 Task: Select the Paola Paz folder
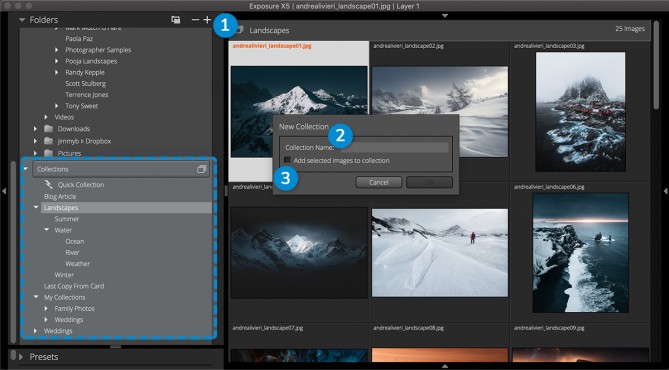(79, 39)
